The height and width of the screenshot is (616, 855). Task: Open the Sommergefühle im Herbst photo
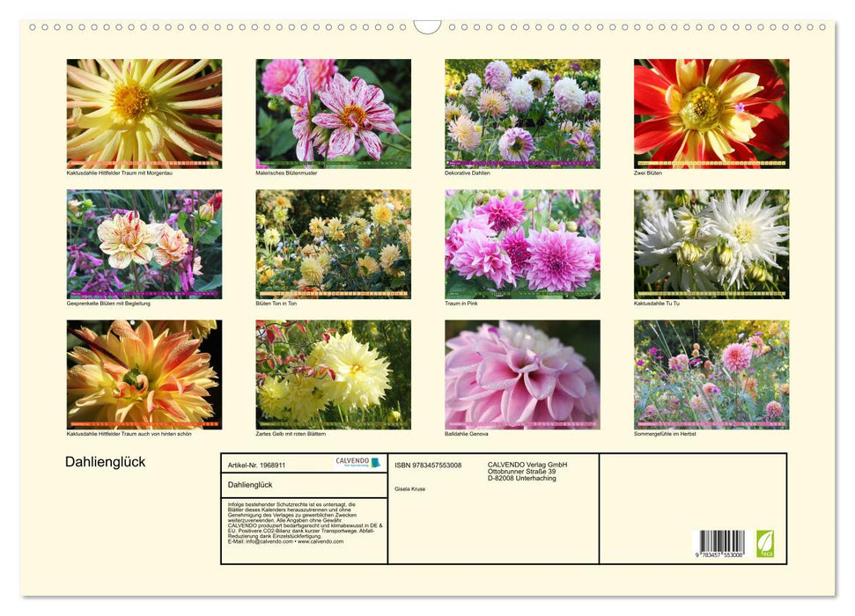(x=711, y=374)
